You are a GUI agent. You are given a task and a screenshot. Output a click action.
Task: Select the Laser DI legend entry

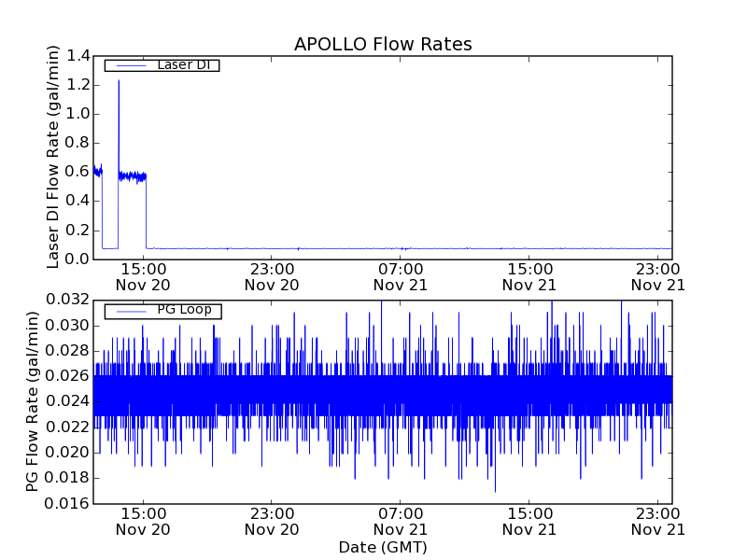[162, 65]
